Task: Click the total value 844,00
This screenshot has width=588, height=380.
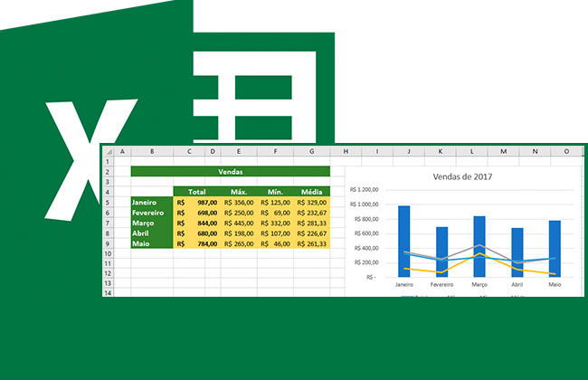Action: (207, 223)
